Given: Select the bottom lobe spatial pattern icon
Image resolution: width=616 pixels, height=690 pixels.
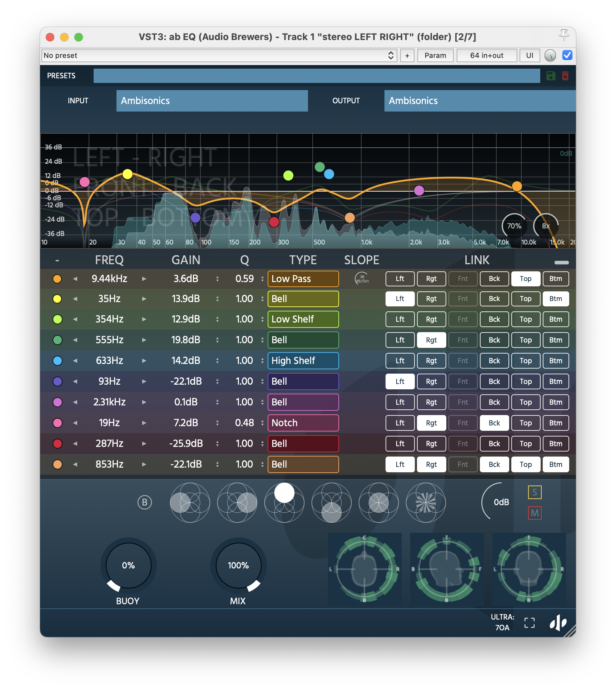Looking at the screenshot, I should (331, 502).
